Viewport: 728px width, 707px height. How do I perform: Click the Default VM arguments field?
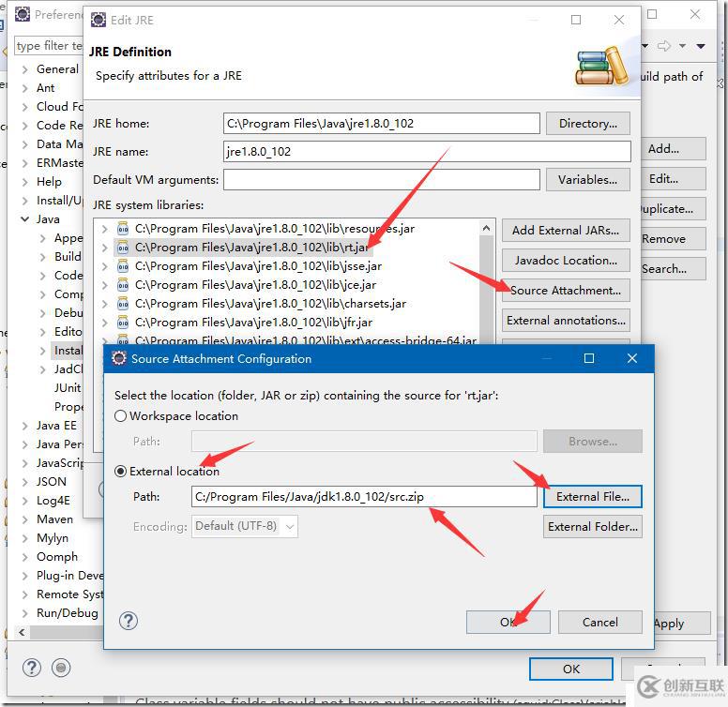(x=381, y=180)
